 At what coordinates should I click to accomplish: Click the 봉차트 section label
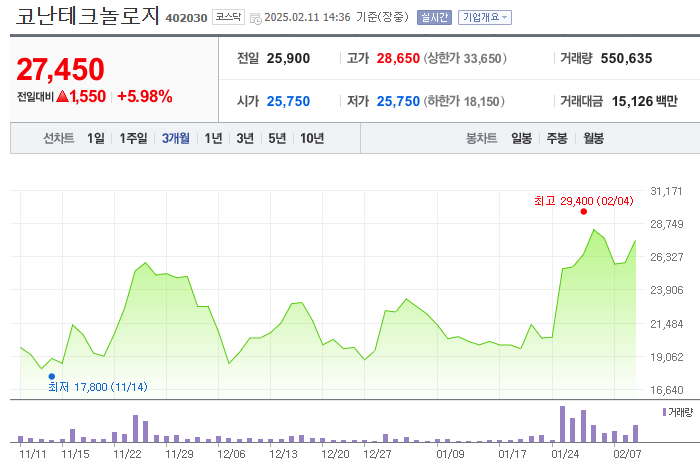coord(482,138)
